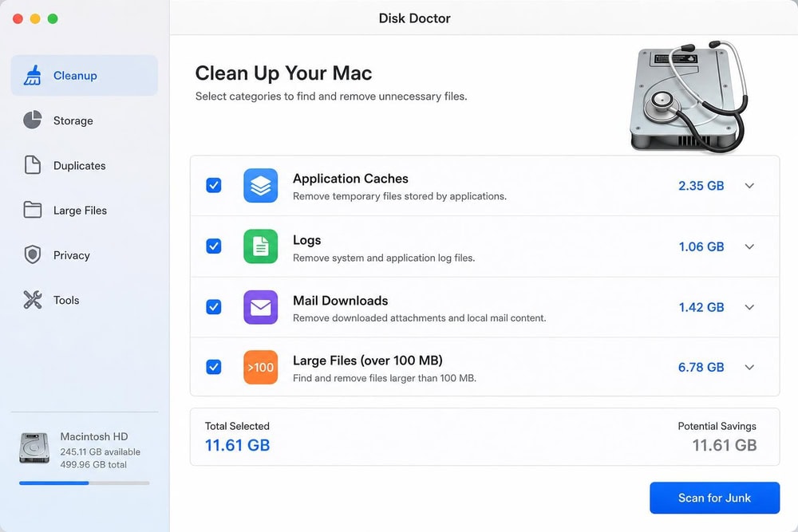The width and height of the screenshot is (798, 532).
Task: Click the Privacy shield icon
Action: [33, 254]
